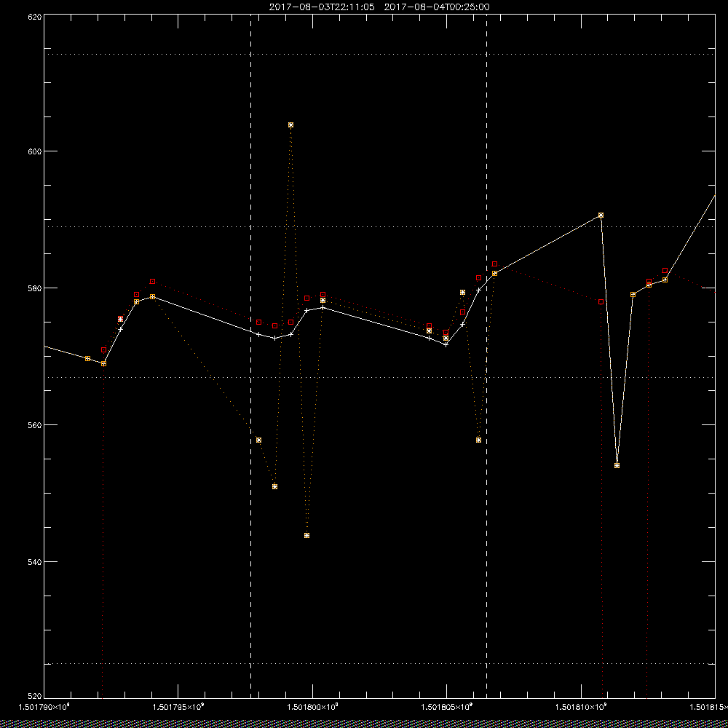The image size is (728, 728).
Task: Click the x-axis label 1.501790×10⁹
Action: point(44,707)
